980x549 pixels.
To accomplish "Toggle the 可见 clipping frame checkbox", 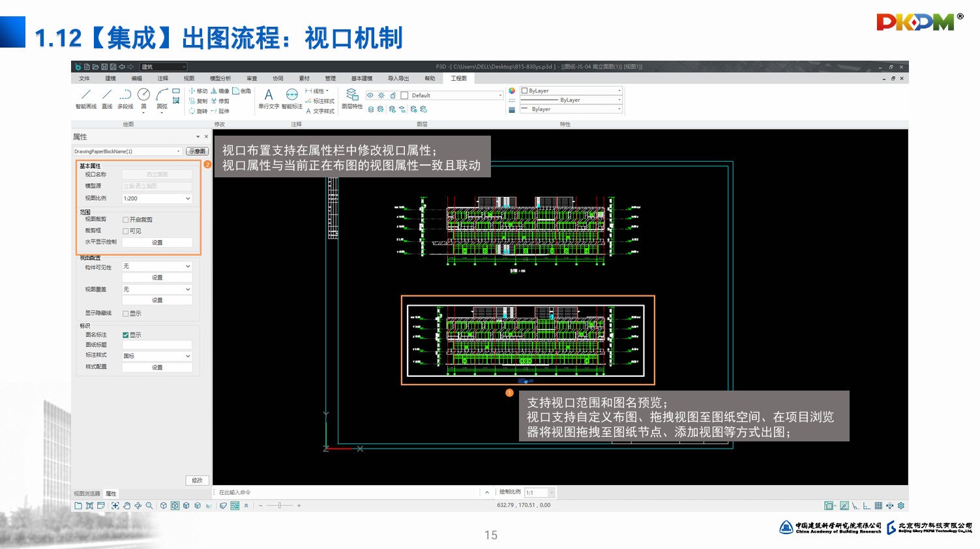I will 126,231.
